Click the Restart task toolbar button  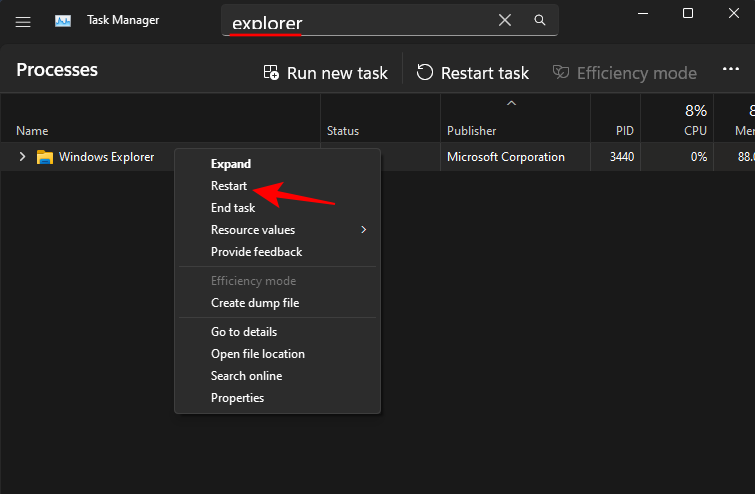tap(473, 72)
